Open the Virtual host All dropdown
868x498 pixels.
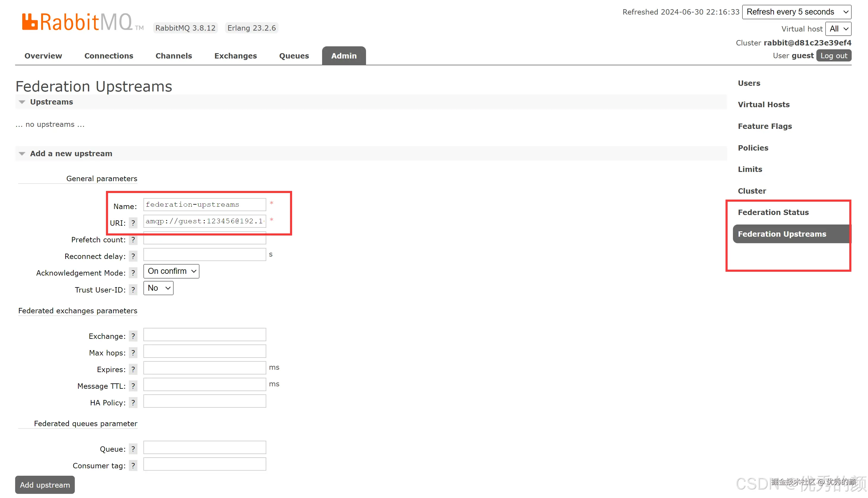(838, 29)
